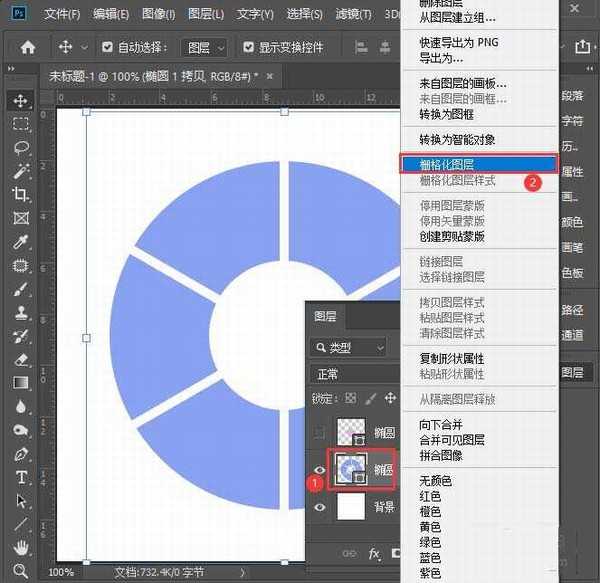The image size is (600, 583).
Task: Select the Hand tool
Action: pyautogui.click(x=20, y=546)
